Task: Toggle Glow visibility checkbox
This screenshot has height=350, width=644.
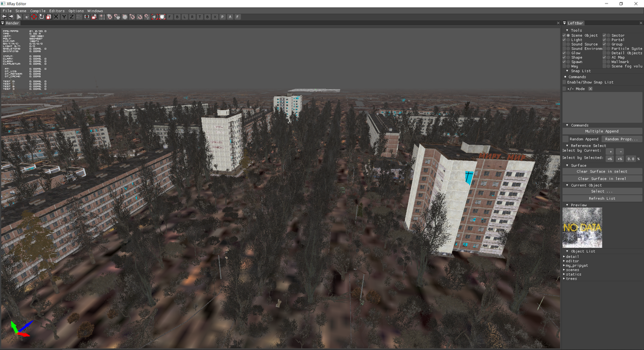Action: point(564,53)
